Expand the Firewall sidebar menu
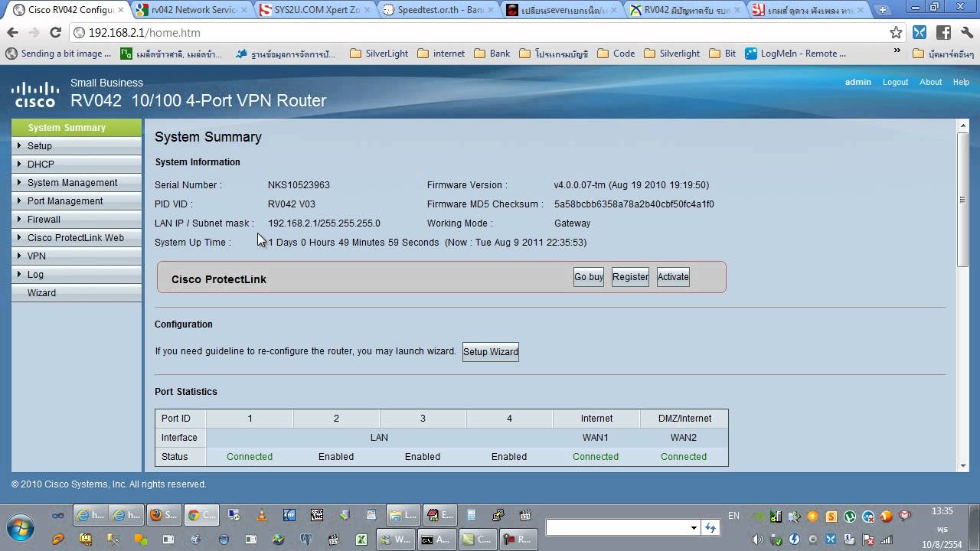Viewport: 980px width, 551px height. tap(77, 219)
